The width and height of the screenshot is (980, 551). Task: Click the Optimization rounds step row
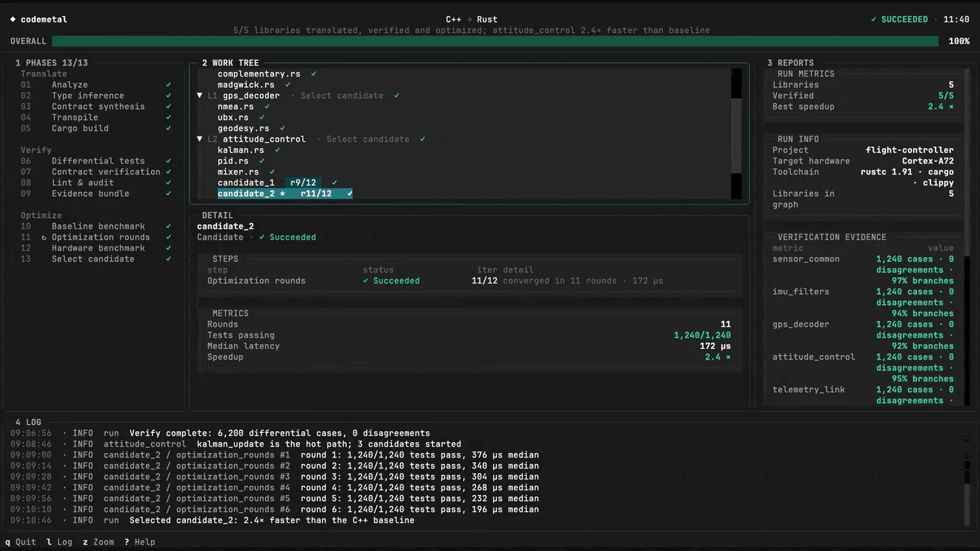pos(435,281)
